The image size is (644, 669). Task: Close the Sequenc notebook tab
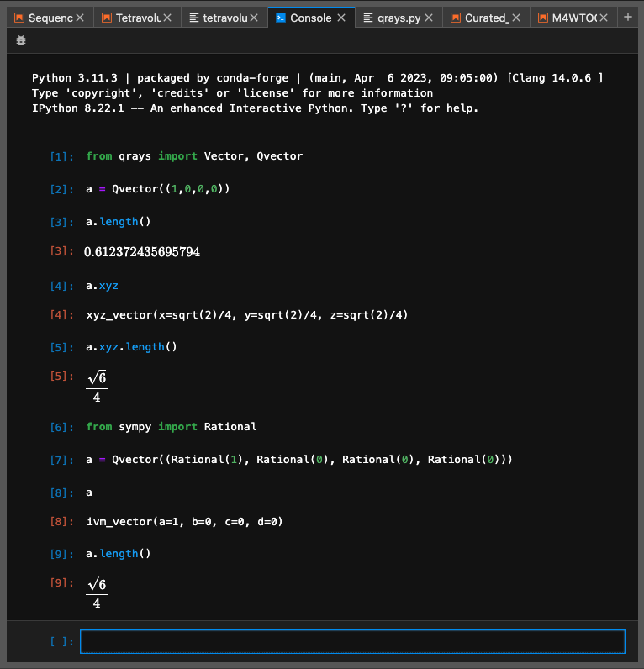pos(80,18)
